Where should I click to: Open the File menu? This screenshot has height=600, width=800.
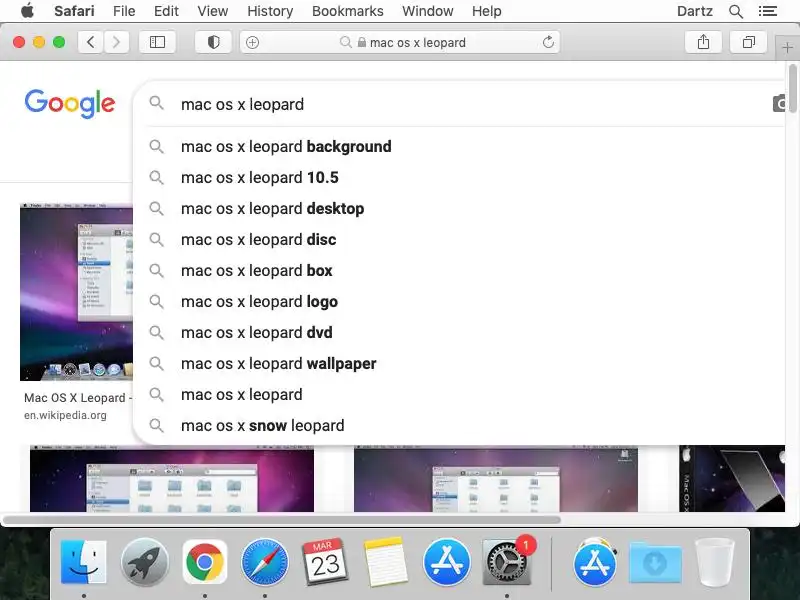pos(124,11)
